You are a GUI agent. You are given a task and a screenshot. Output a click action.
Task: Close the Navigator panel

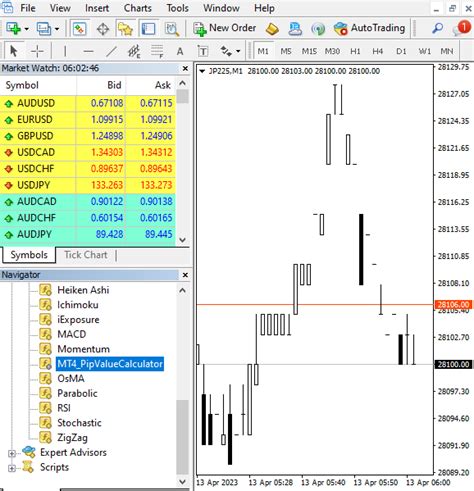[185, 275]
